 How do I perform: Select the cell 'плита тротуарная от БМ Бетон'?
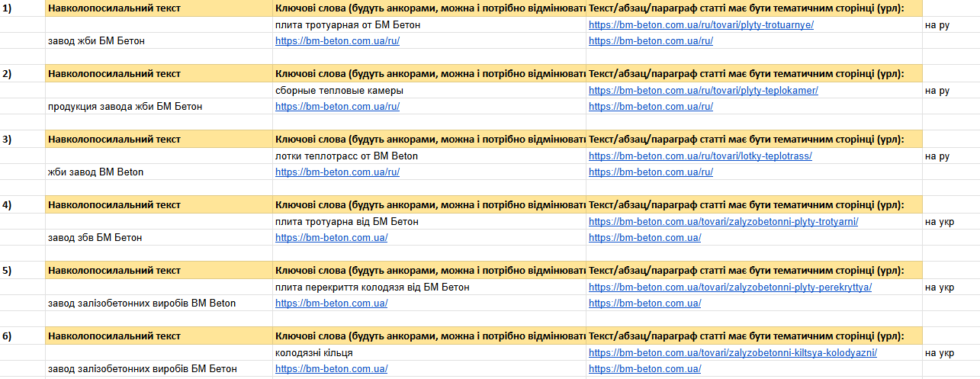click(429, 25)
